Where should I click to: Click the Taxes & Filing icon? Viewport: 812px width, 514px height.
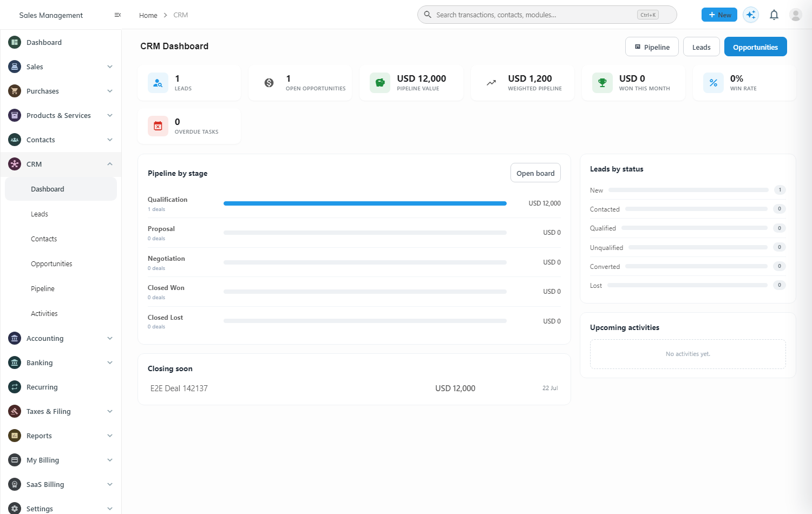click(15, 411)
